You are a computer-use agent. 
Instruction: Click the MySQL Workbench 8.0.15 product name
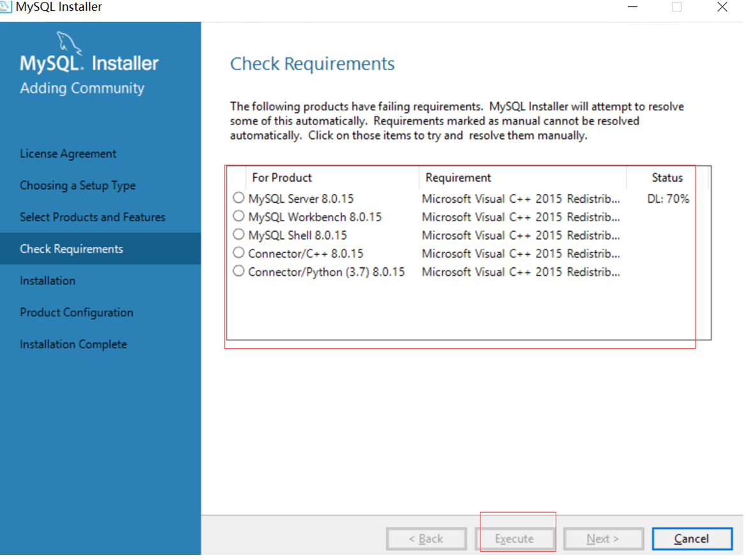pyautogui.click(x=315, y=217)
